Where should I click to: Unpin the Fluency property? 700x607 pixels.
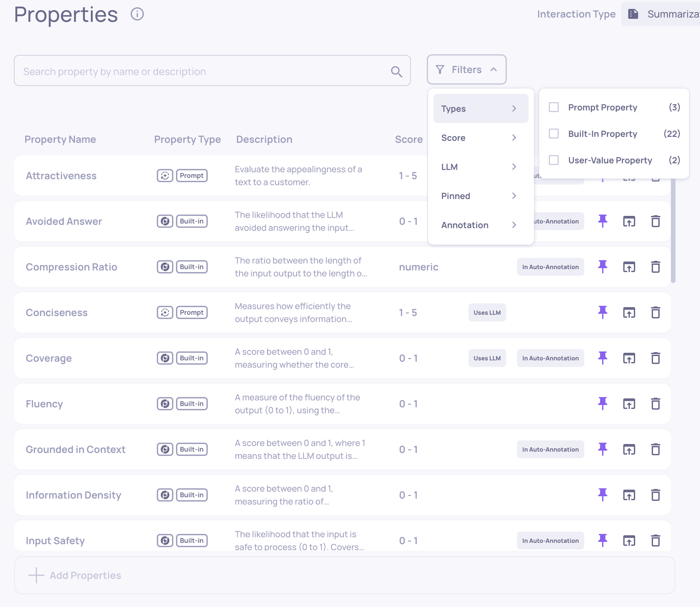tap(602, 403)
